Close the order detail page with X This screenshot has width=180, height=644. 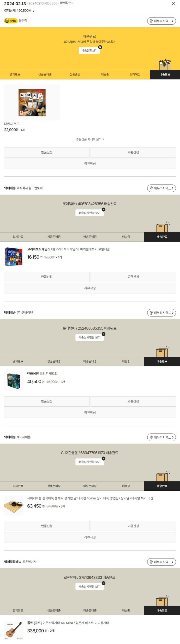click(x=173, y=4)
